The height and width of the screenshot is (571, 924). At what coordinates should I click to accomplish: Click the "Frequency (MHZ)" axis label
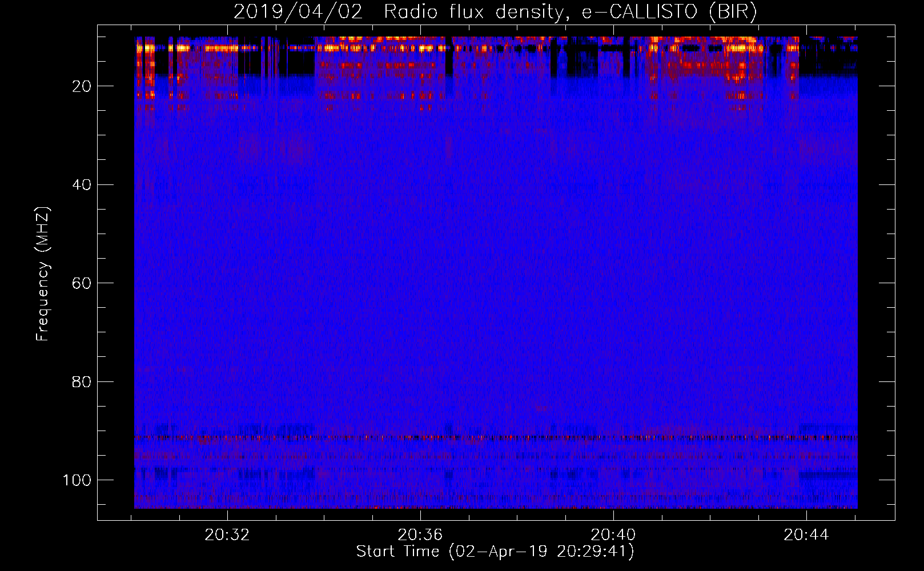point(43,274)
